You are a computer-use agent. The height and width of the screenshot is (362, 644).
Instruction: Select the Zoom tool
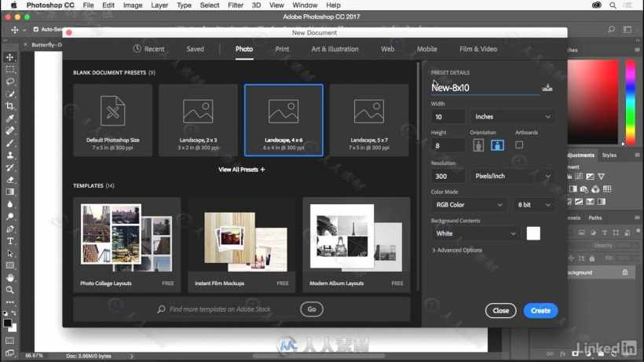tap(10, 290)
